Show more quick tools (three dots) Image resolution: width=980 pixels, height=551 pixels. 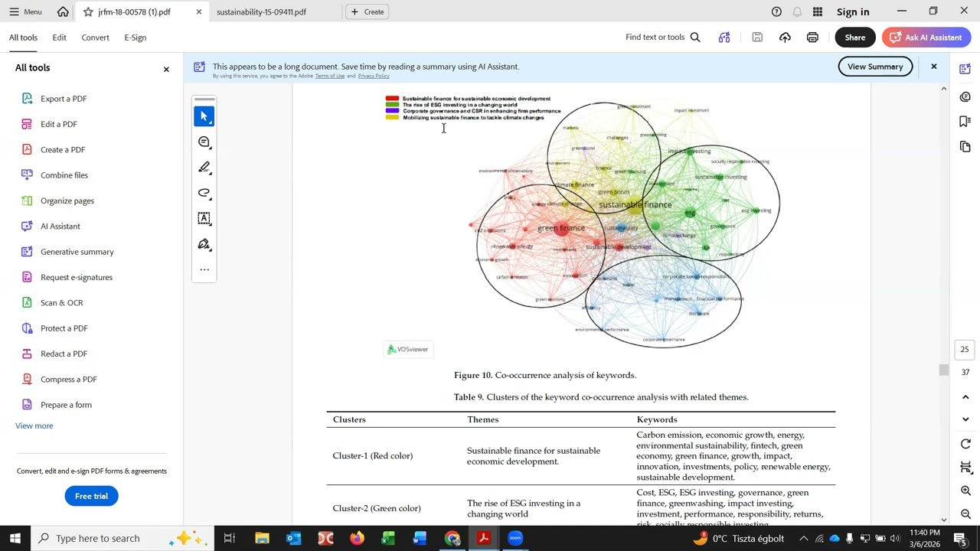[x=204, y=269]
